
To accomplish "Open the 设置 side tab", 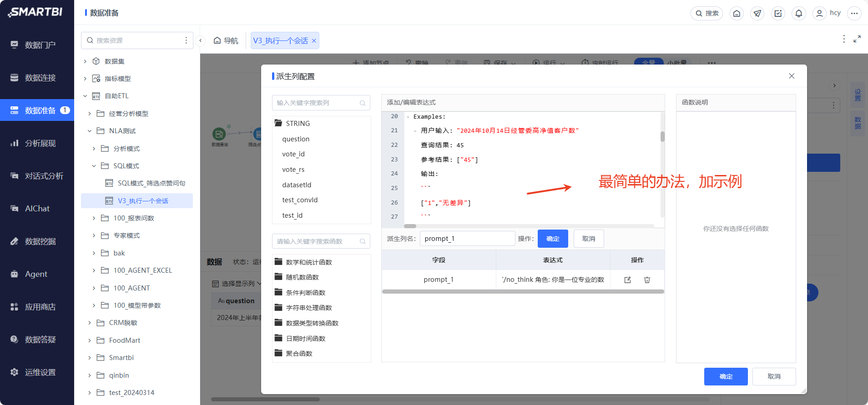I will tap(858, 95).
